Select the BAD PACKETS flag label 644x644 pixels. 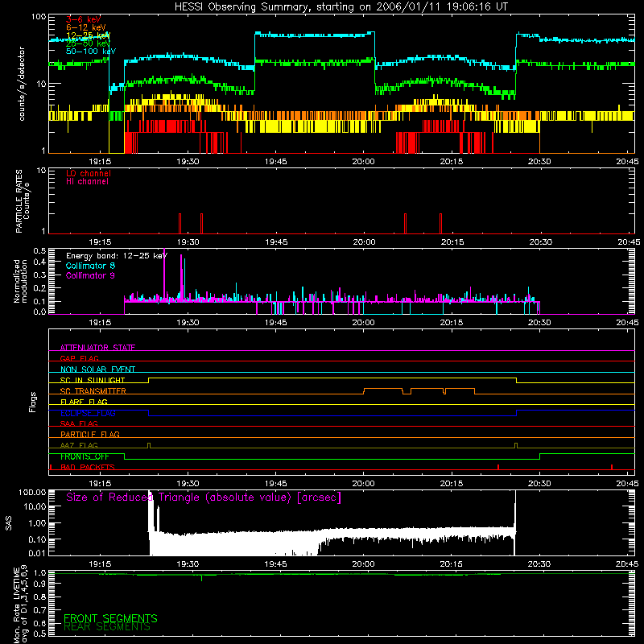88,467
